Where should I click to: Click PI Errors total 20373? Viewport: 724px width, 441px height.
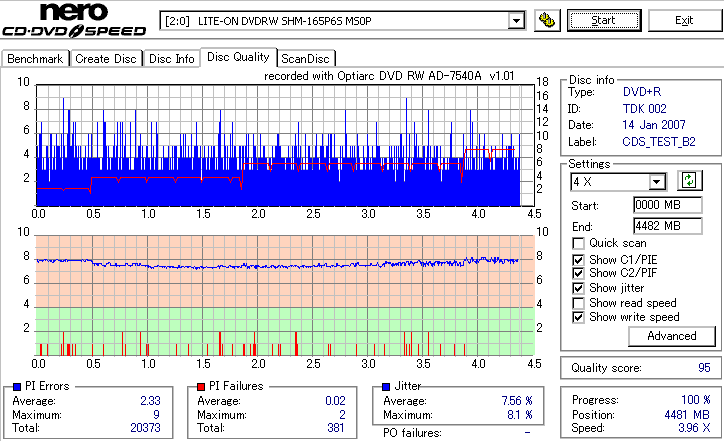click(145, 428)
